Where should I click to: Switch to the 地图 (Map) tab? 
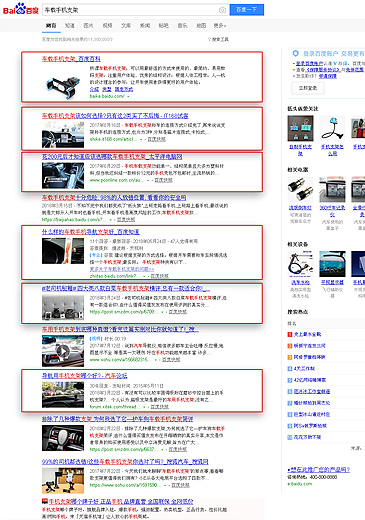[x=201, y=25]
